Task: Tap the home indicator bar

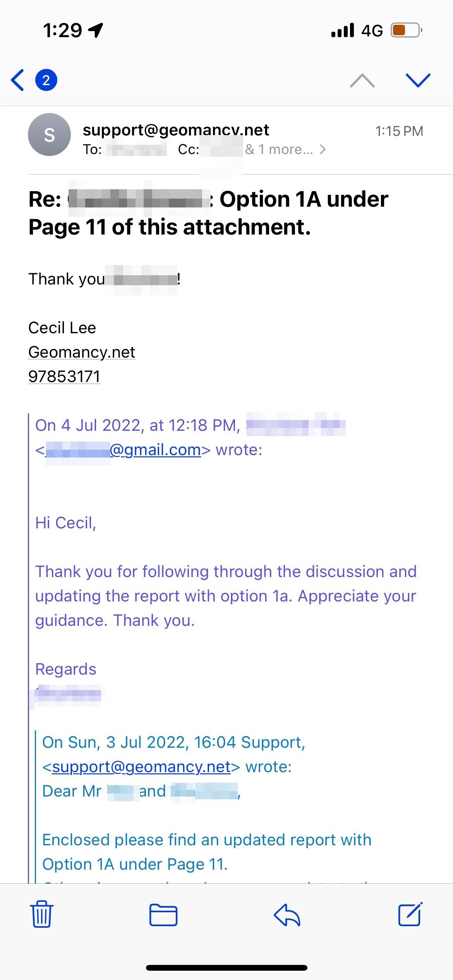Action: (226, 968)
